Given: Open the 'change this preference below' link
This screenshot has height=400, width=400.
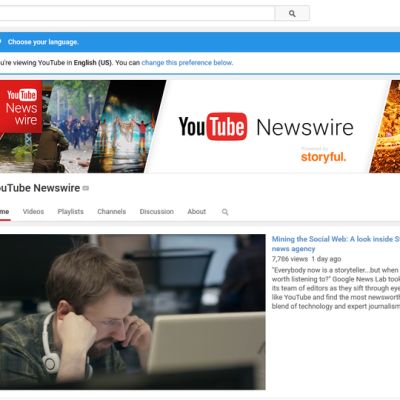Looking at the screenshot, I should (x=187, y=63).
